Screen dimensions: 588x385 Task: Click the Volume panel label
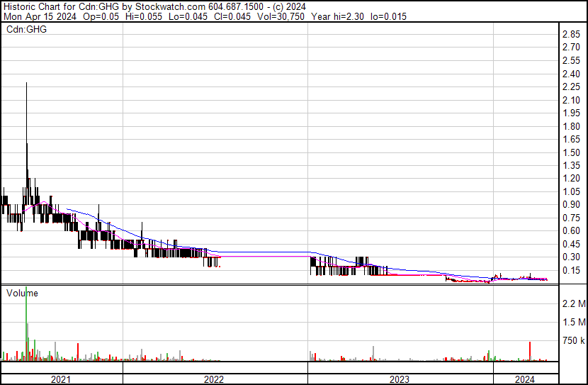pyautogui.click(x=22, y=293)
